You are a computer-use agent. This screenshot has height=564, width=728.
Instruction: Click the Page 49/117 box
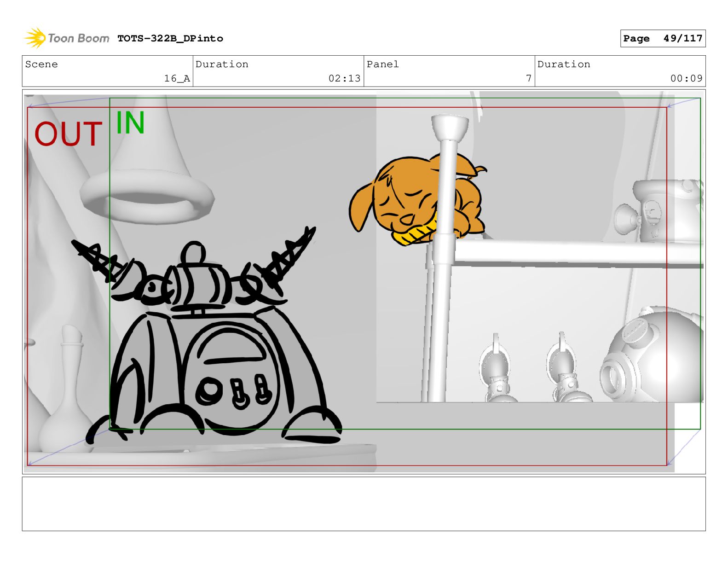[663, 39]
